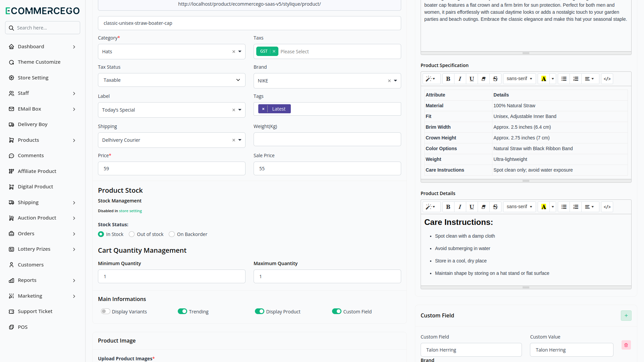Open the Brand NIKE dropdown
644x362 pixels.
(x=327, y=81)
